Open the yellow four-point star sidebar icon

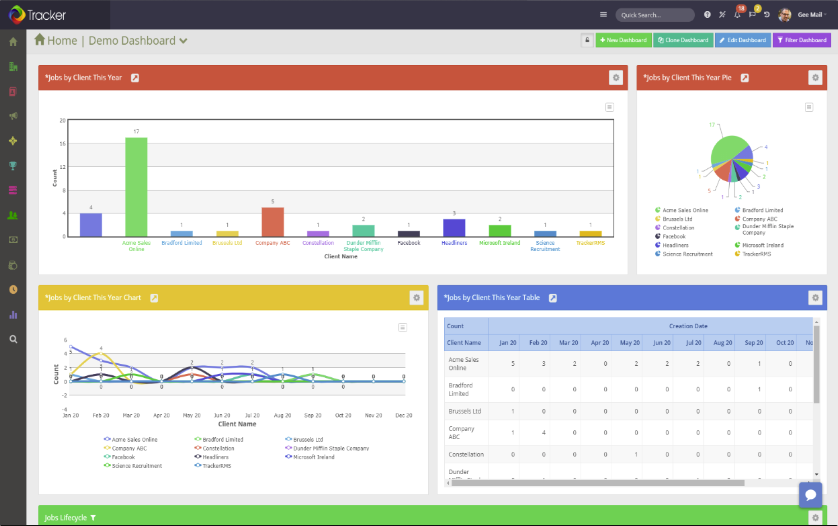pos(13,141)
